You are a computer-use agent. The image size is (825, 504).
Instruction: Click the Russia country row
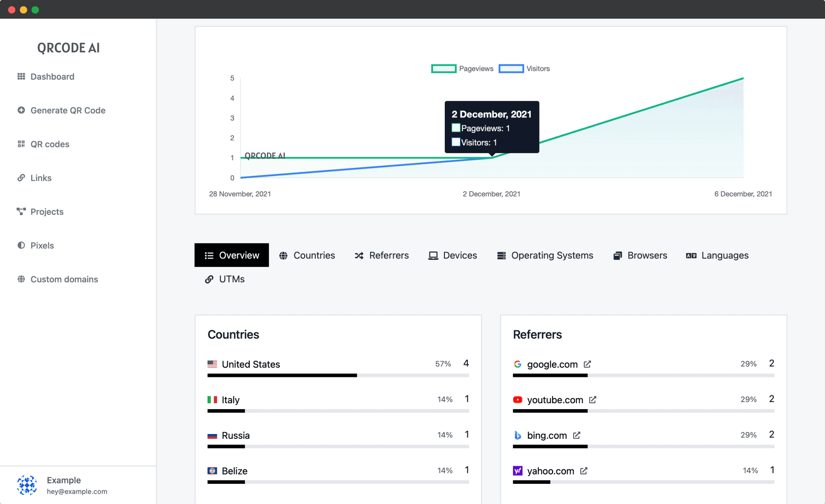click(338, 440)
